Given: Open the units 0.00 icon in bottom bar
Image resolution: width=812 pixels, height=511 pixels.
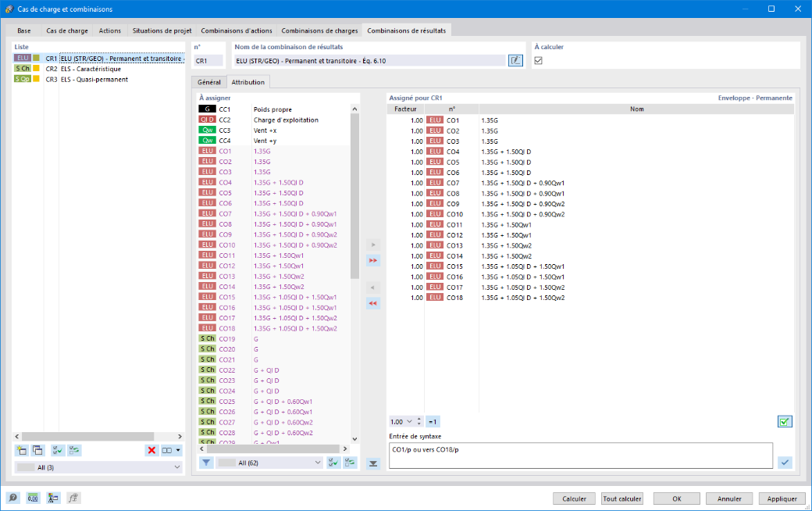Looking at the screenshot, I should pyautogui.click(x=33, y=498).
